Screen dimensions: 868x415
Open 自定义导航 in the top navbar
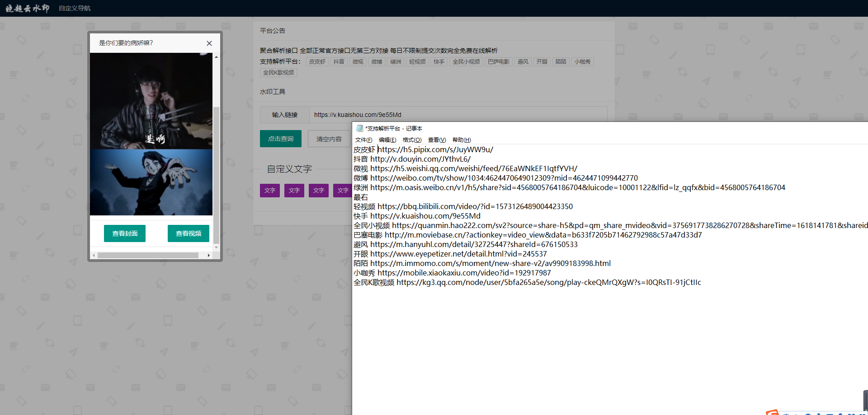74,8
